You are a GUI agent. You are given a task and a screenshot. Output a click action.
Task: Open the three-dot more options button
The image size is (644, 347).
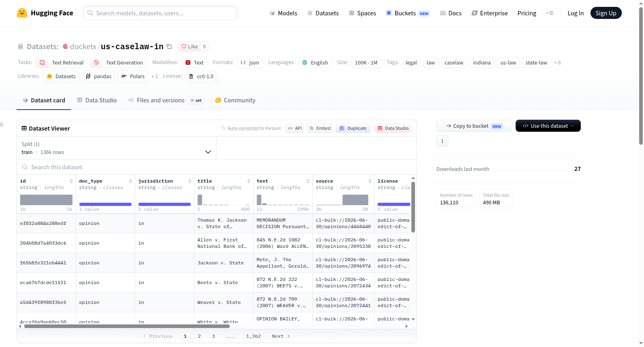442,141
